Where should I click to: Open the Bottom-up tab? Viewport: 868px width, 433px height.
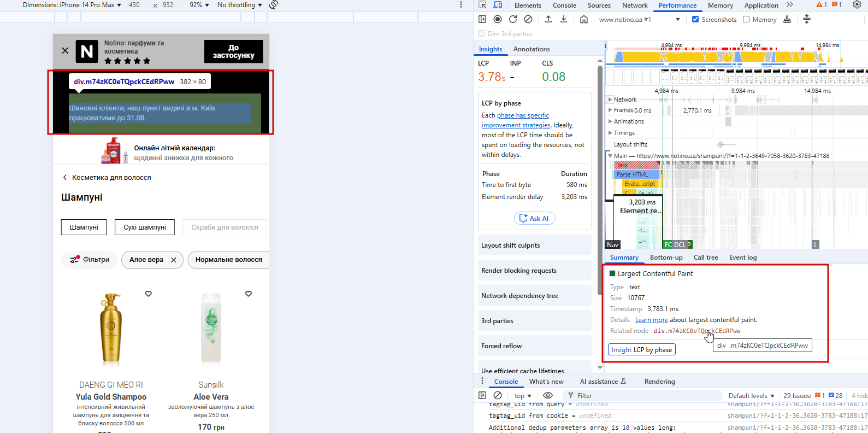(x=666, y=258)
